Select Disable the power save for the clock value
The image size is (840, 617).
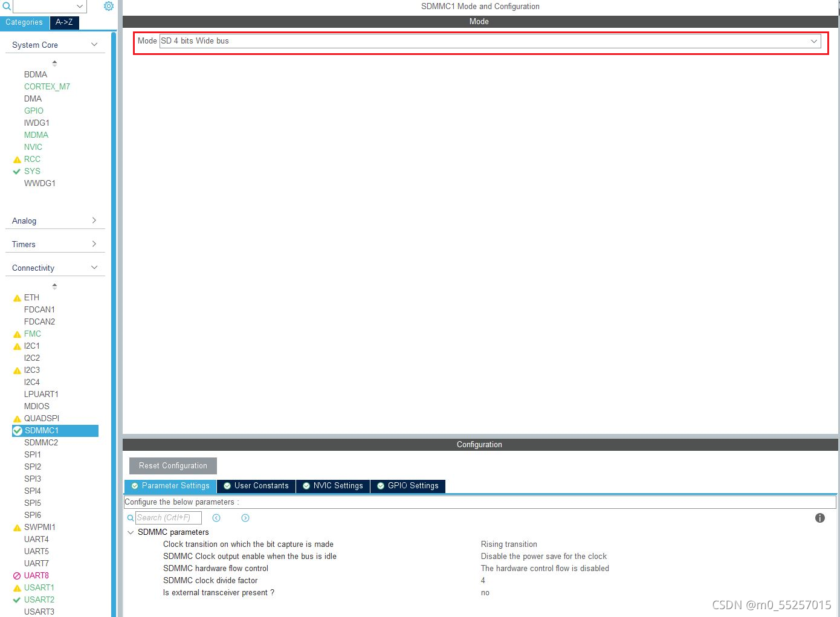point(544,557)
